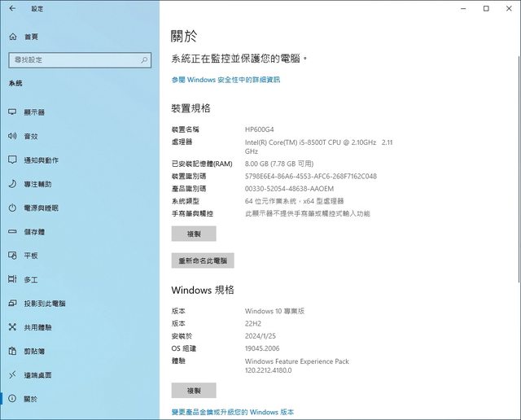This screenshot has height=420, width=521.
Task: Select the 遠端桌面 remote desktop icon
Action: click(x=12, y=374)
